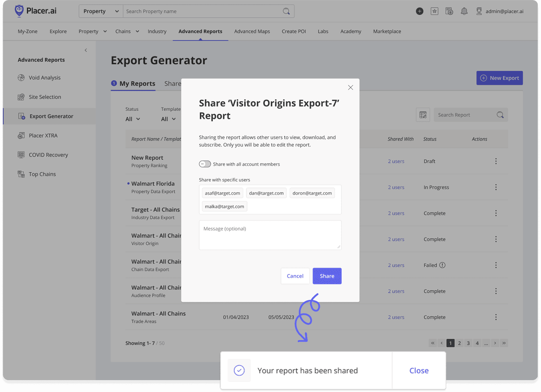Open notifications bell
Image resolution: width=541 pixels, height=392 pixels.
pyautogui.click(x=464, y=11)
